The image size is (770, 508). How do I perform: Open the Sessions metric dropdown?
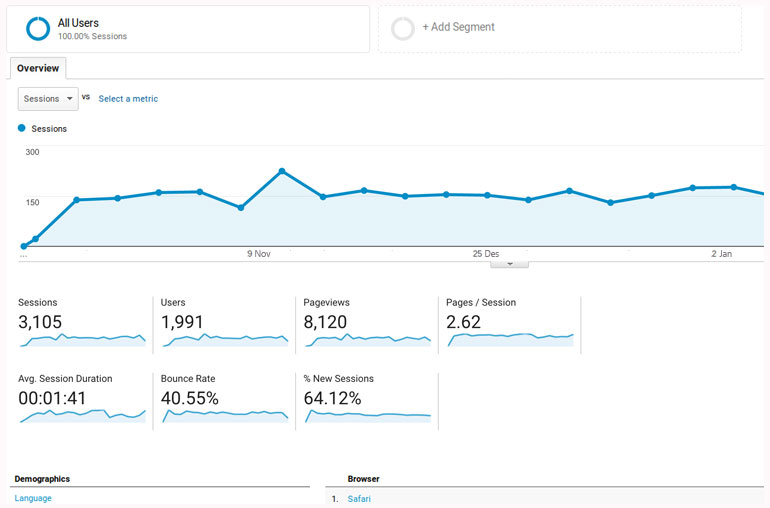48,99
